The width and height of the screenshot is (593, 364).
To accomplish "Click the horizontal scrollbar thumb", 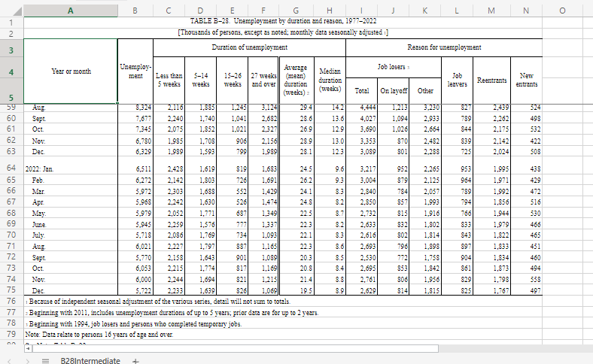I will point(236,348).
